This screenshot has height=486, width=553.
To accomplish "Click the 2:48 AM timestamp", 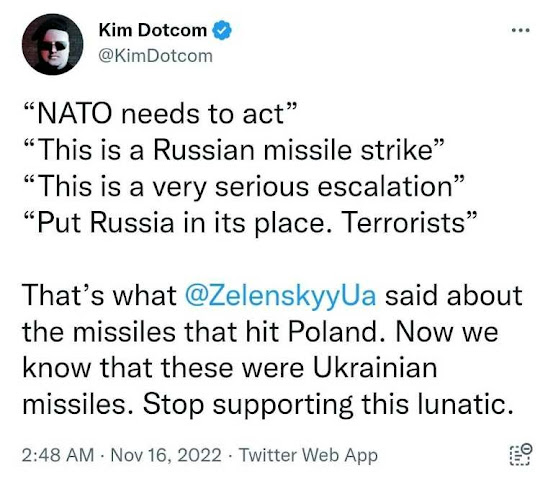I will (58, 455).
